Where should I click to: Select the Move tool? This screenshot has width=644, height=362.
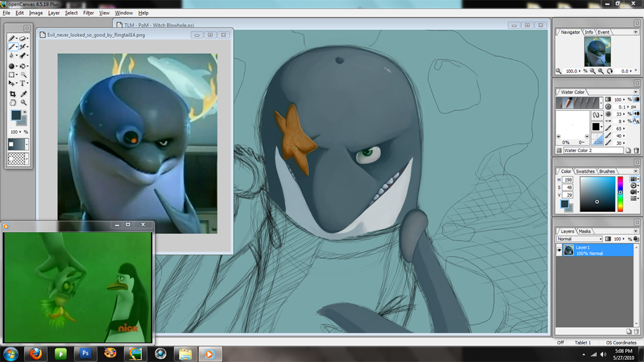tap(12, 83)
